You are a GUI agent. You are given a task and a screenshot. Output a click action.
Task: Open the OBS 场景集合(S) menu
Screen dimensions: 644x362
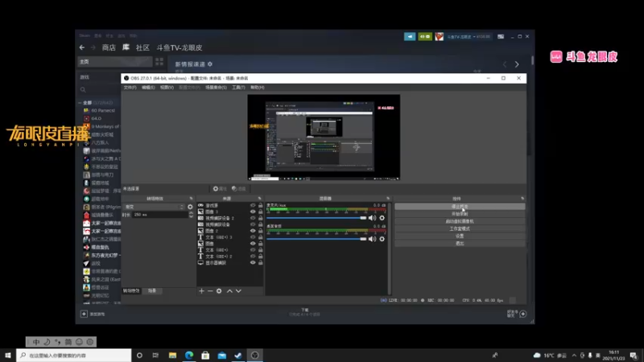[216, 88]
